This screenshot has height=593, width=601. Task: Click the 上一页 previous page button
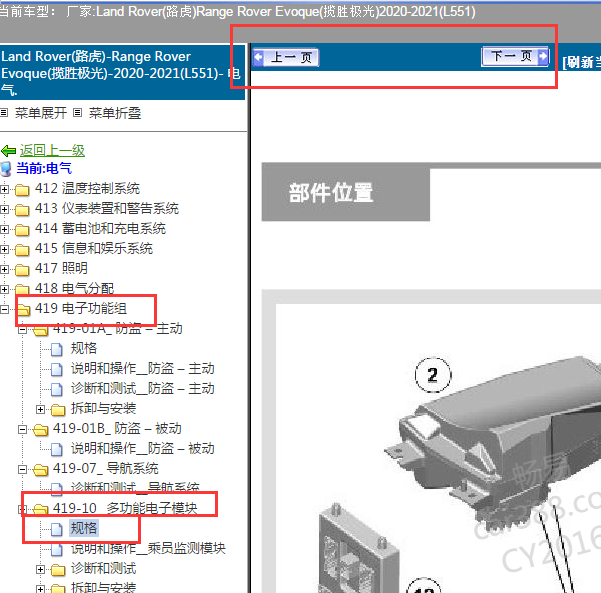(x=286, y=58)
